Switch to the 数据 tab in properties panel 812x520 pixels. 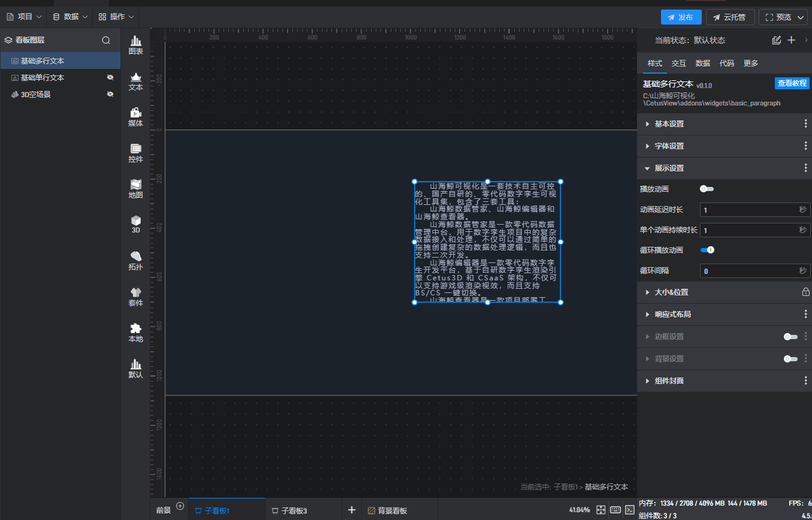point(703,64)
